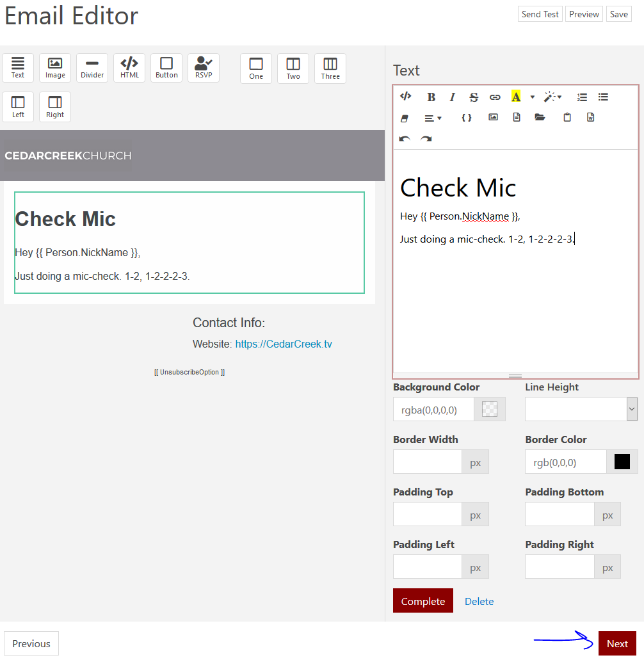The image size is (644, 660).
Task: Insert a Lava merge field
Action: pos(467,118)
